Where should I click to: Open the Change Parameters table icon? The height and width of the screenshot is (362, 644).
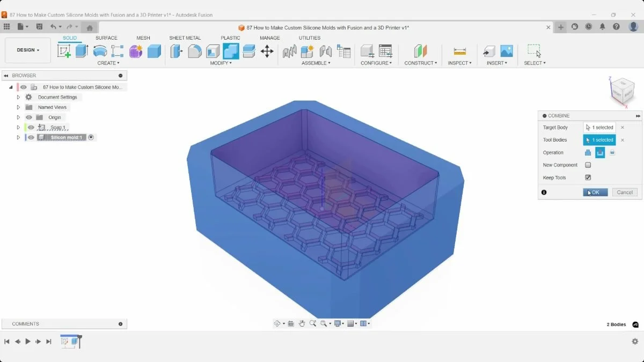(385, 51)
